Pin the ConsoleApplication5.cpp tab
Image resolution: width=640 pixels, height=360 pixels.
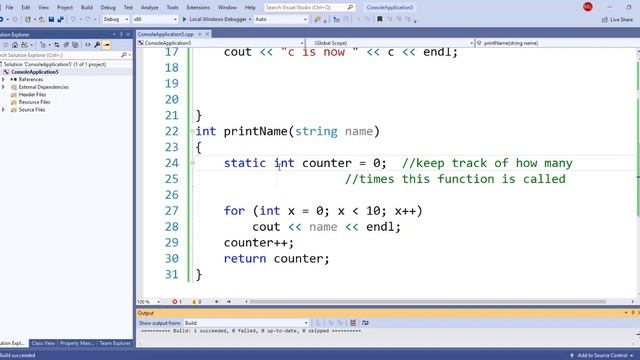pos(200,34)
